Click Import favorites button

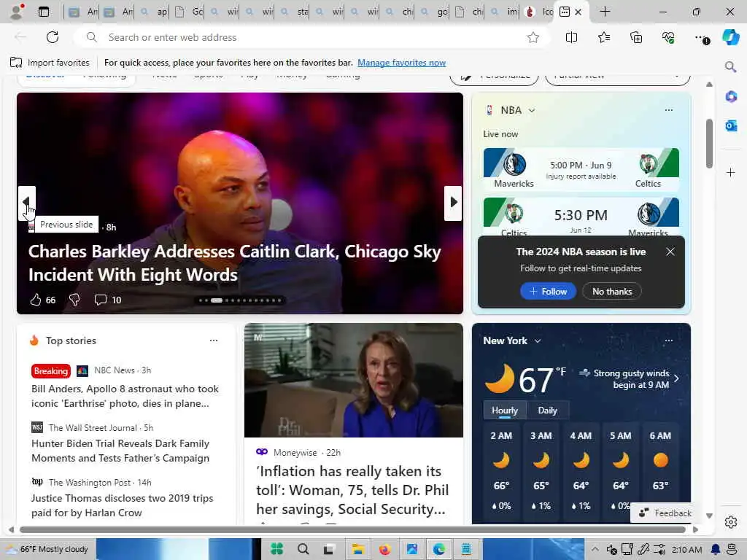click(x=50, y=63)
